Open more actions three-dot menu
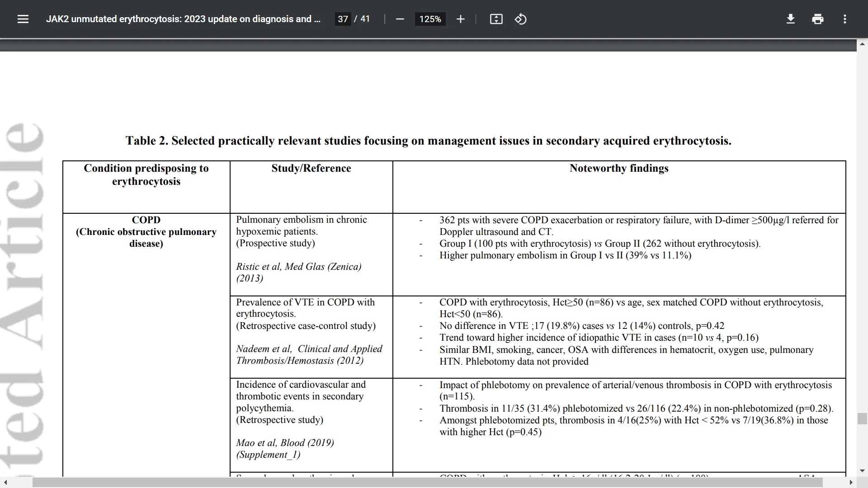This screenshot has width=868, height=488. [x=844, y=19]
